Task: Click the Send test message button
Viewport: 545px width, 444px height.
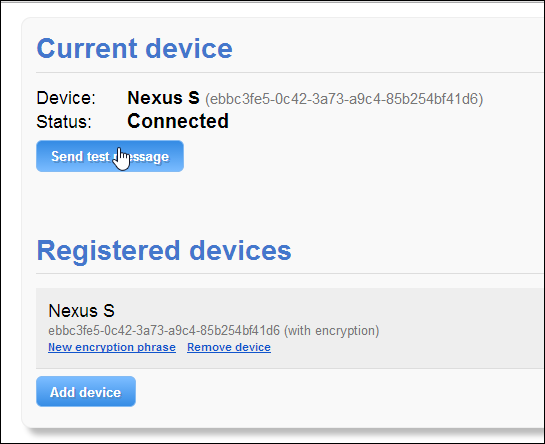Action: point(110,156)
